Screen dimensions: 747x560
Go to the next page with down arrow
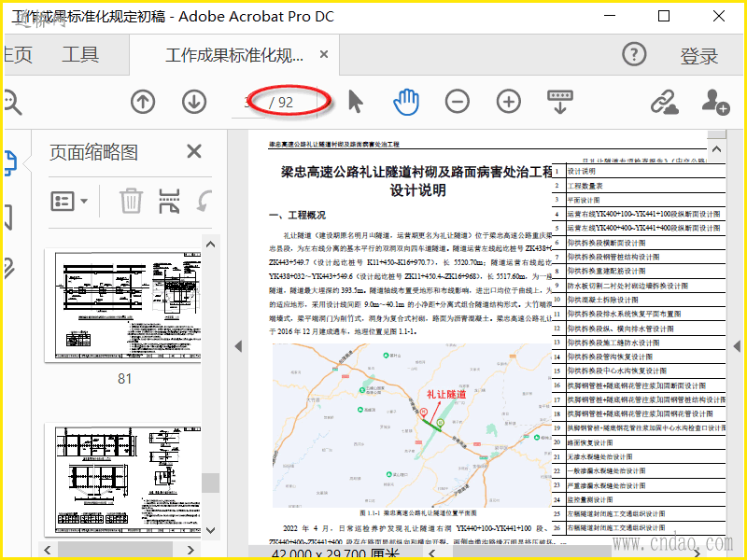coord(194,102)
